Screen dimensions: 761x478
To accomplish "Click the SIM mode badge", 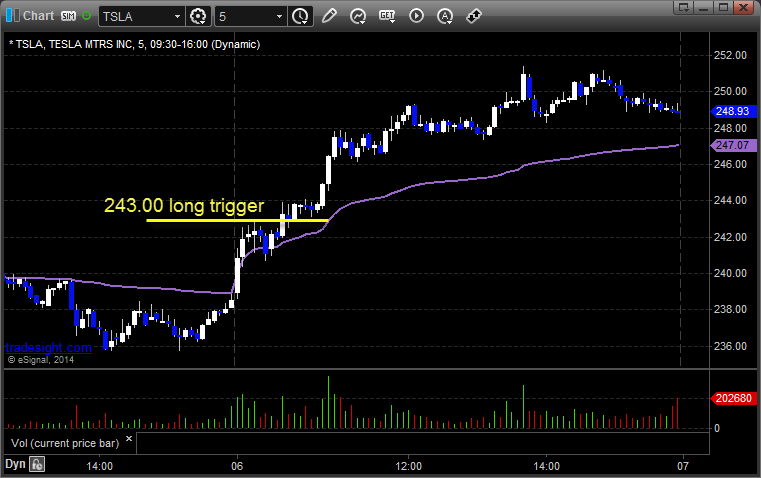I will (x=68, y=16).
